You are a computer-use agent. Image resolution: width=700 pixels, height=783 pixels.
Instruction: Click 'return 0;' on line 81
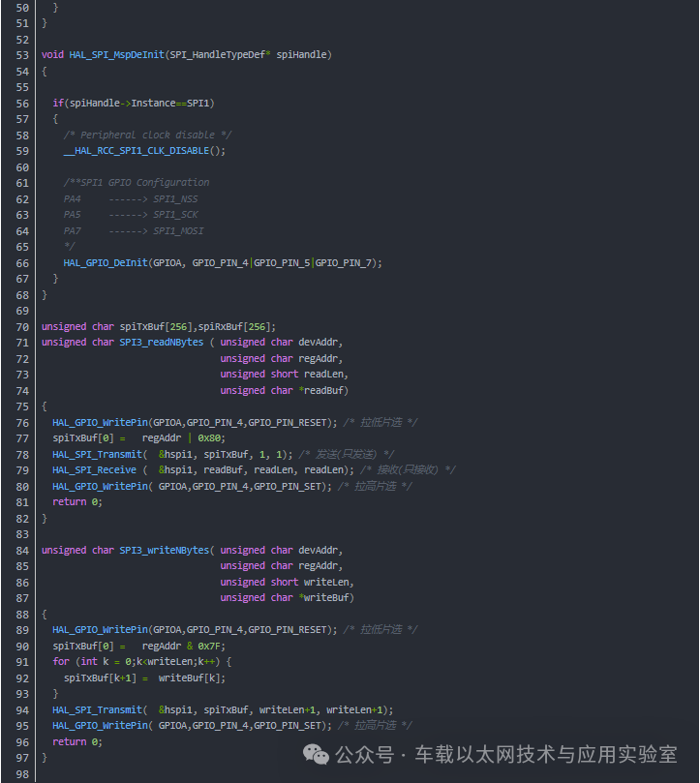click(77, 502)
